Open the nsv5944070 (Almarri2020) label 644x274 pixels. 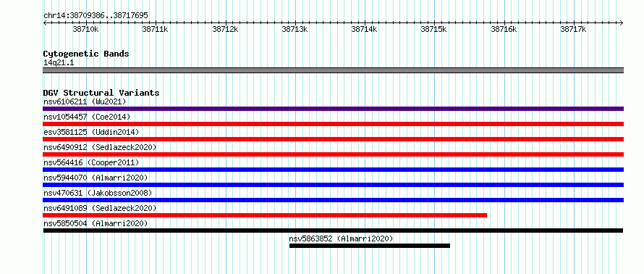(96, 178)
